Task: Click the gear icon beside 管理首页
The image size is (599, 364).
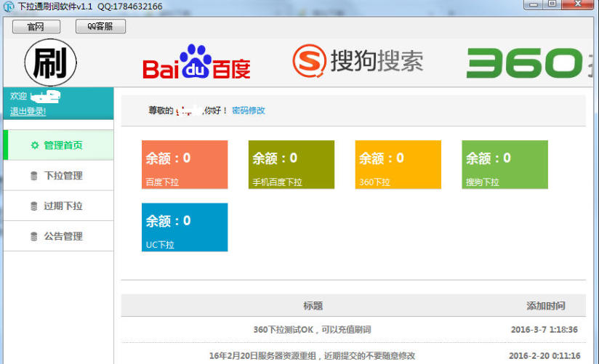Action: [x=35, y=145]
